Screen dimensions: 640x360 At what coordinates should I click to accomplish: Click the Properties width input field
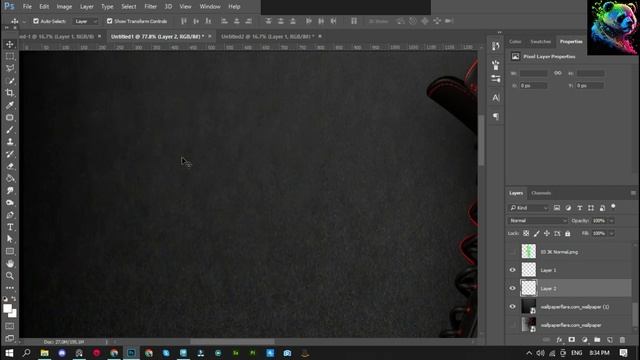click(x=533, y=73)
